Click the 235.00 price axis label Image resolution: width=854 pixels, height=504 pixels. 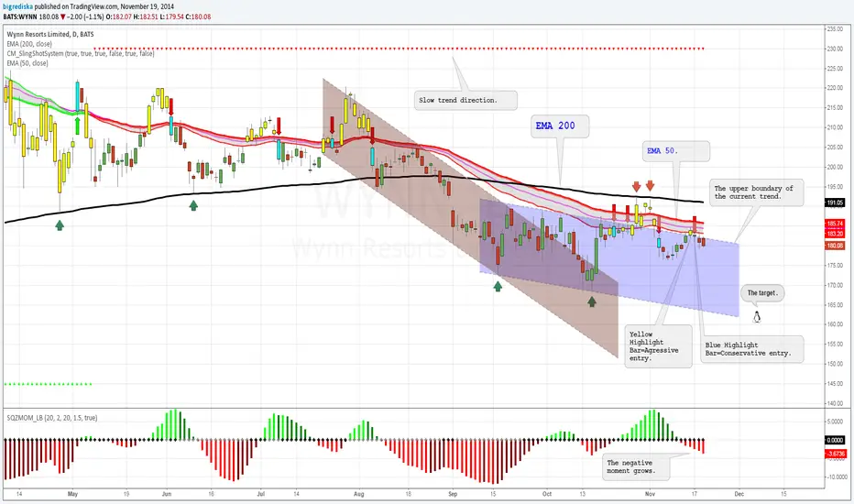[835, 29]
